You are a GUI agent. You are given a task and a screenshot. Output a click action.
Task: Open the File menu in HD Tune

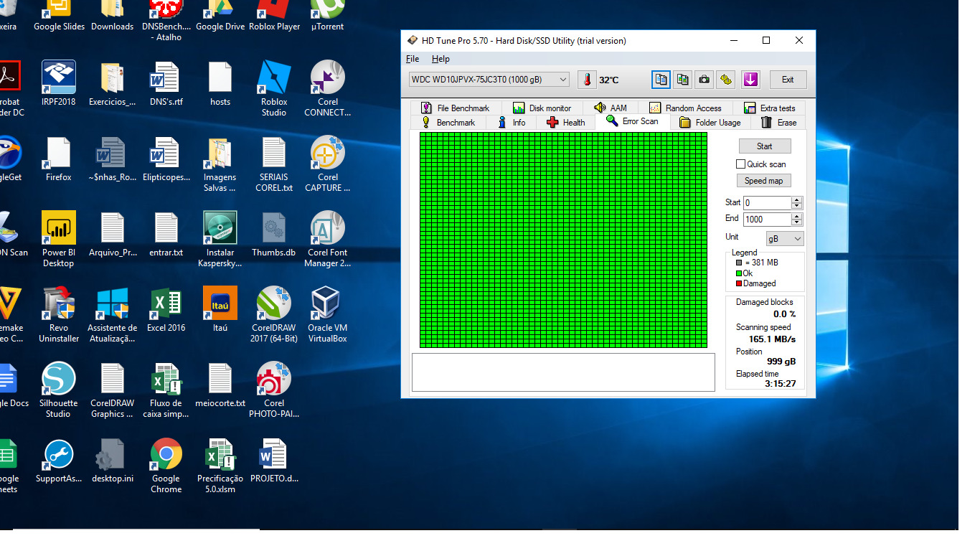(x=413, y=59)
